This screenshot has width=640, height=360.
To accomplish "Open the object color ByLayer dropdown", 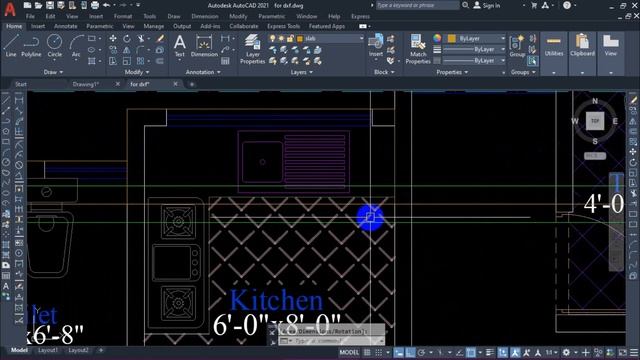I will [x=503, y=38].
